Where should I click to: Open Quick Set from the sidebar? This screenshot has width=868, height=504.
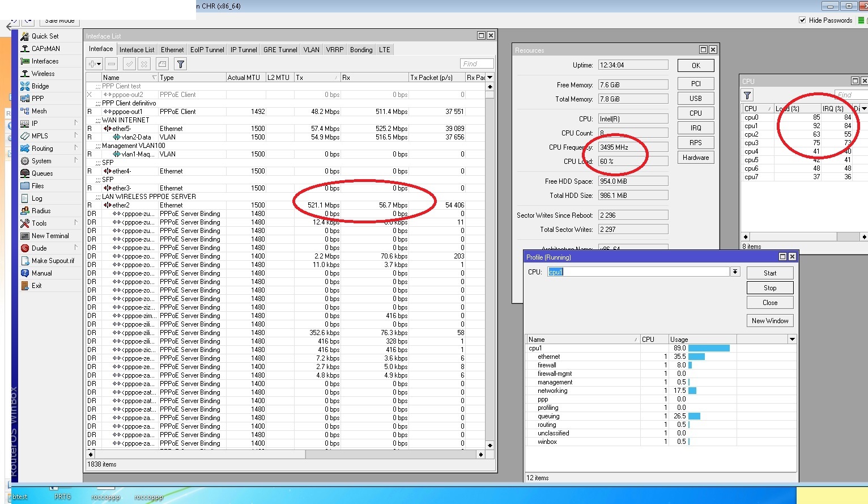(44, 36)
